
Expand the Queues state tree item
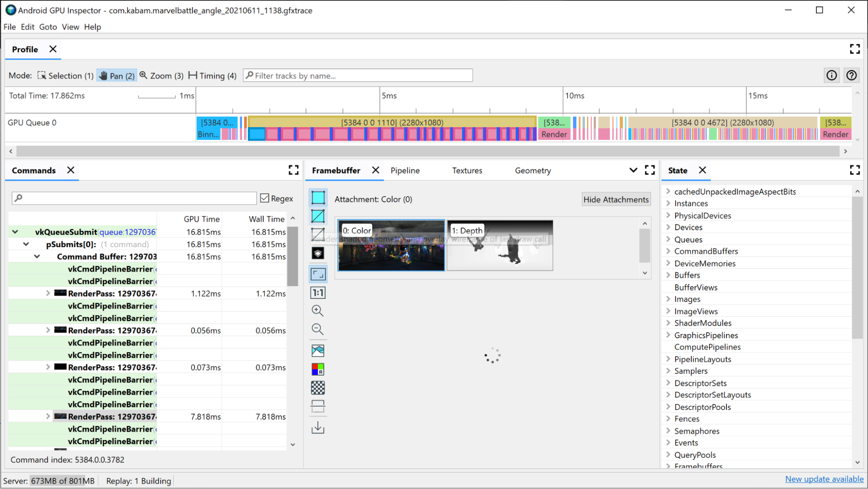click(668, 239)
